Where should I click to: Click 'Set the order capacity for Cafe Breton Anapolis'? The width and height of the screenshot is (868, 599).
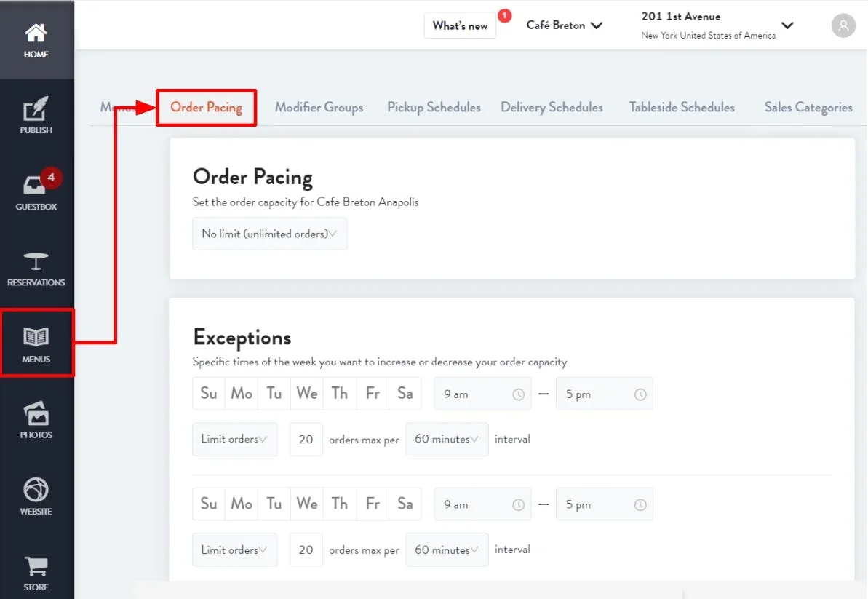coord(306,202)
